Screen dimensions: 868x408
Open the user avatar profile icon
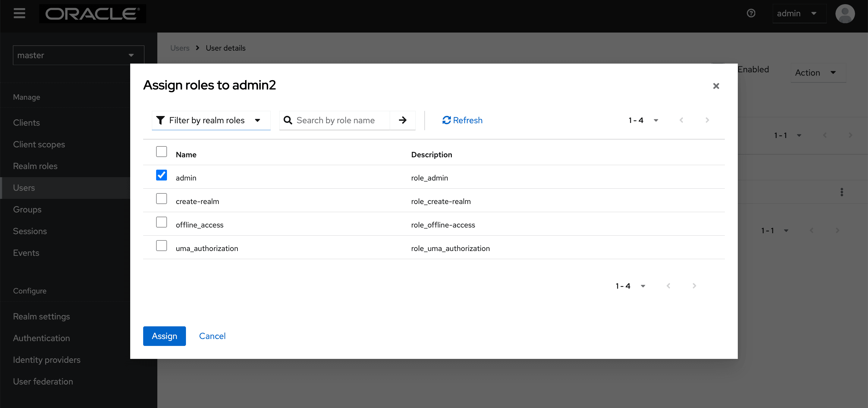tap(845, 14)
